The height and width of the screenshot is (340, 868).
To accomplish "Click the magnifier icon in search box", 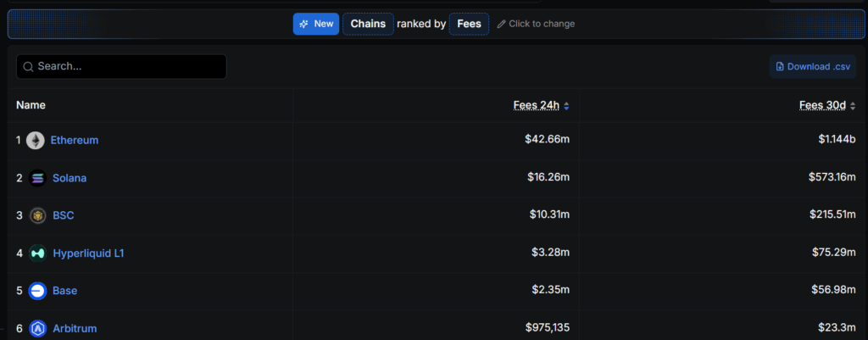I will [x=29, y=67].
